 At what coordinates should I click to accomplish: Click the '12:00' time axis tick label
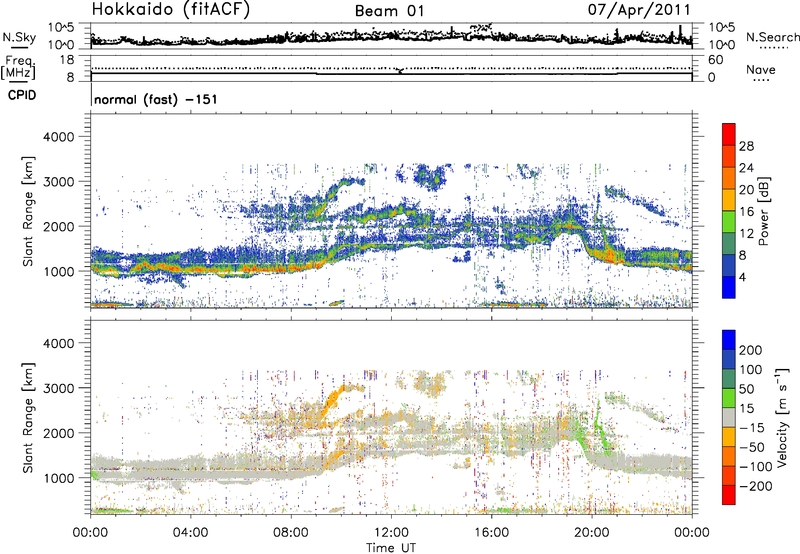click(391, 533)
